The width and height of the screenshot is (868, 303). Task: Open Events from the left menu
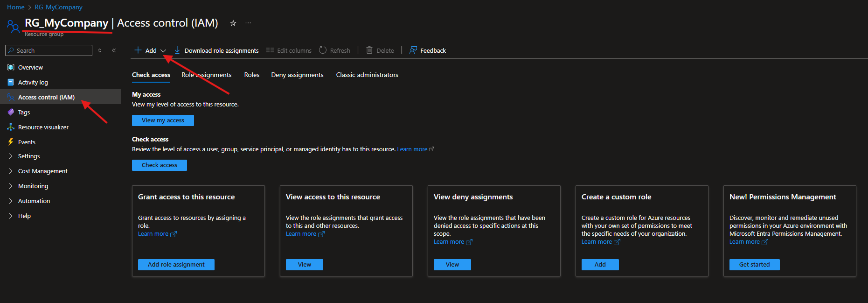(61, 142)
